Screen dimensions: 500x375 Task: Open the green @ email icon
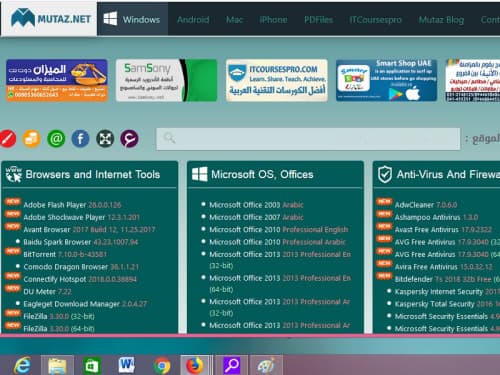pyautogui.click(x=56, y=138)
